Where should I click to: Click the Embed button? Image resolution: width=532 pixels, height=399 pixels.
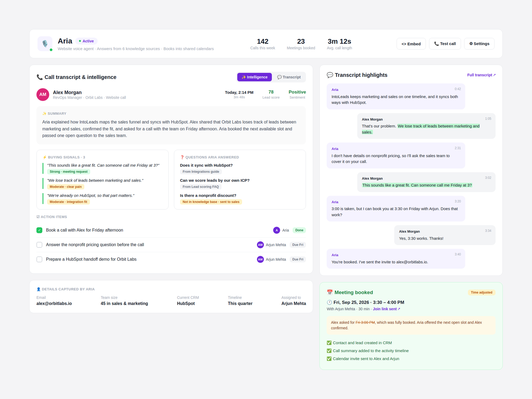click(x=411, y=44)
